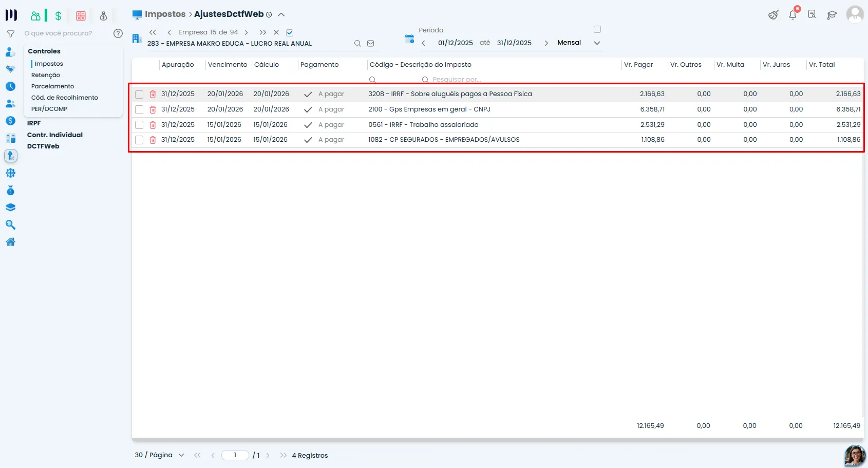The width and height of the screenshot is (868, 468).
Task: Go to previous period arrow
Action: point(423,43)
